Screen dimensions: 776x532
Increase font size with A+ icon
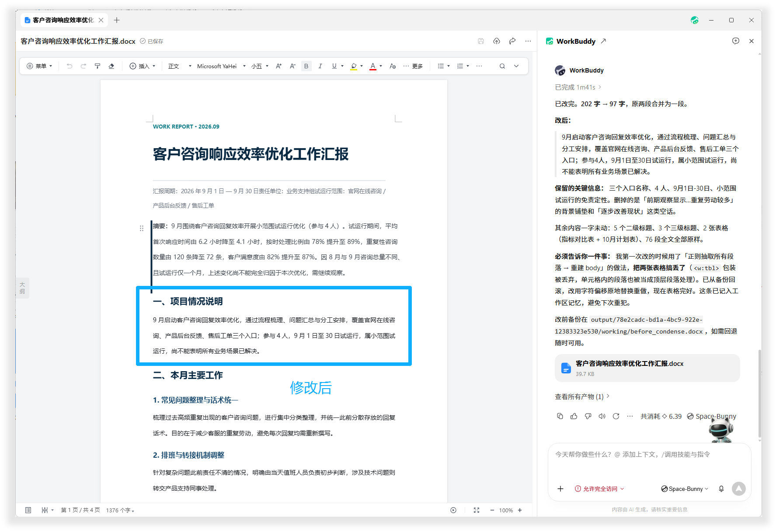278,66
